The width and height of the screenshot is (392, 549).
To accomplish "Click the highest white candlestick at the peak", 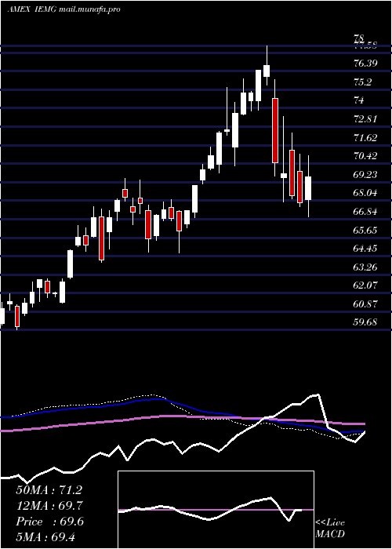I will (267, 71).
